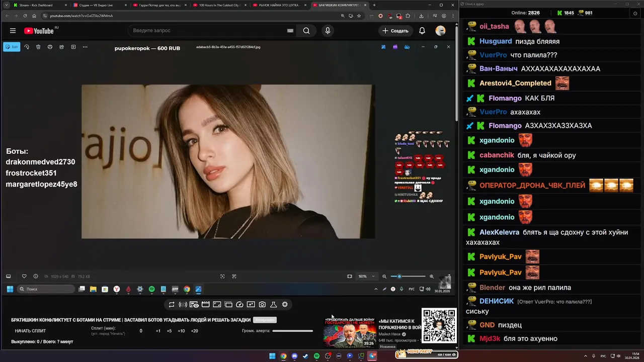Viewport: 644px width, 362px height.
Task: Switch to РЫНОК НАЙМА ЭТО ШУТКА tab
Action: [279, 5]
